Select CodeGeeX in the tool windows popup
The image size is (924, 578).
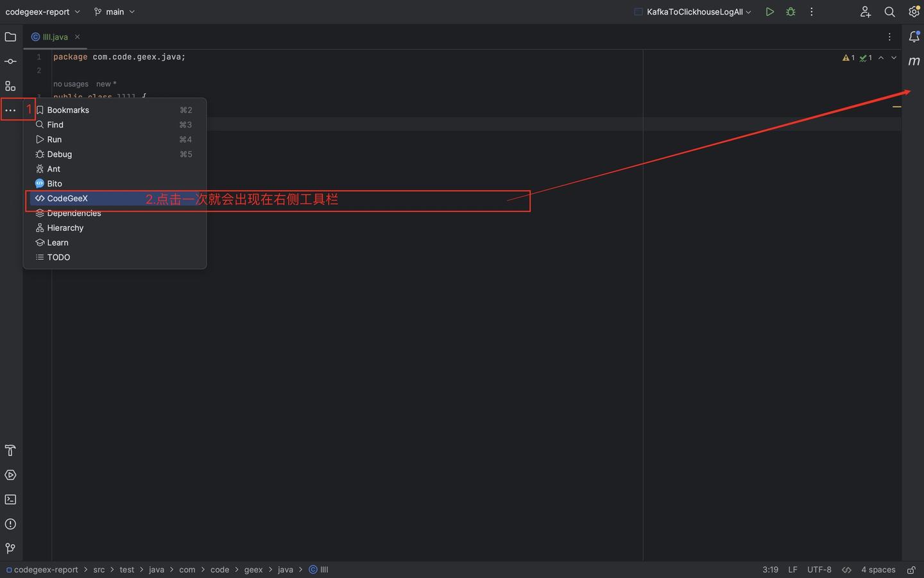point(115,198)
